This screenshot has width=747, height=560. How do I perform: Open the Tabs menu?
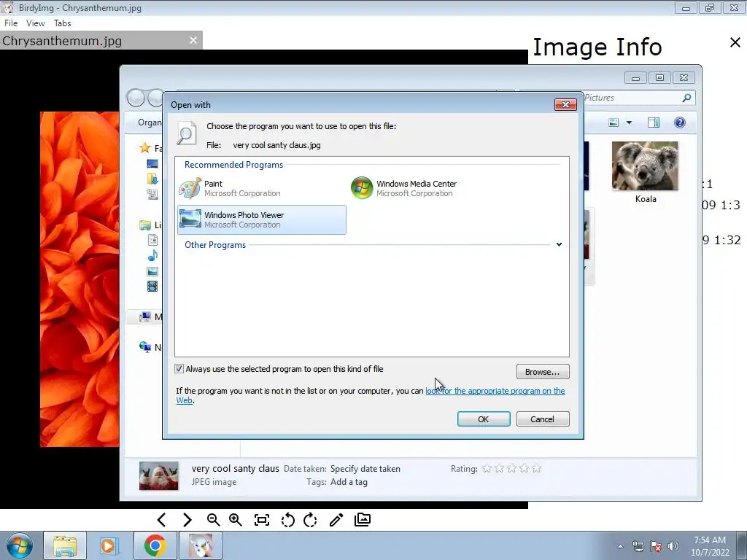[x=63, y=23]
